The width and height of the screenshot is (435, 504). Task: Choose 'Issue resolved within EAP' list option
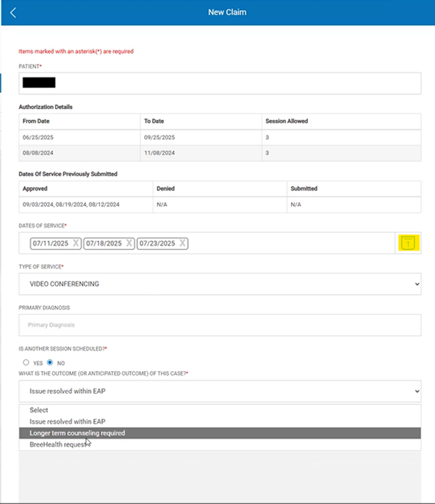(x=67, y=422)
